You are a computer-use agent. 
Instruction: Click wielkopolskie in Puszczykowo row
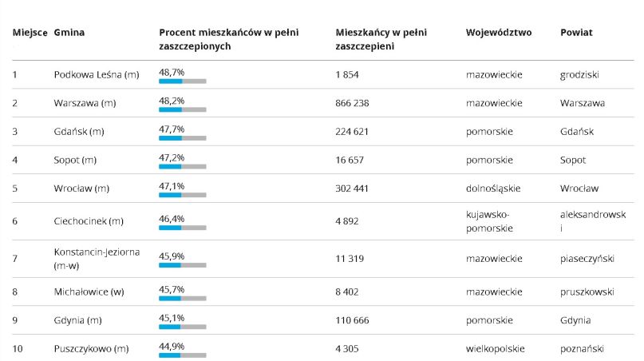(496, 349)
